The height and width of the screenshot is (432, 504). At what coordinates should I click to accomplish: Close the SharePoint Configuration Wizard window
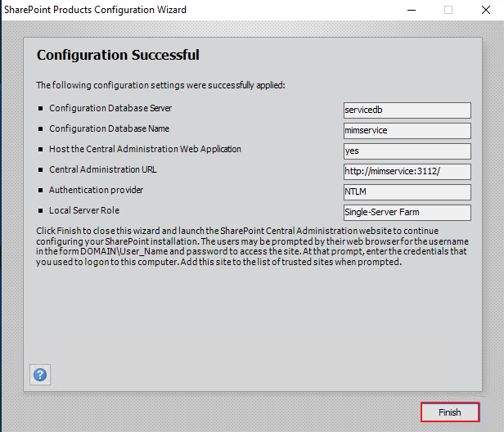[486, 10]
